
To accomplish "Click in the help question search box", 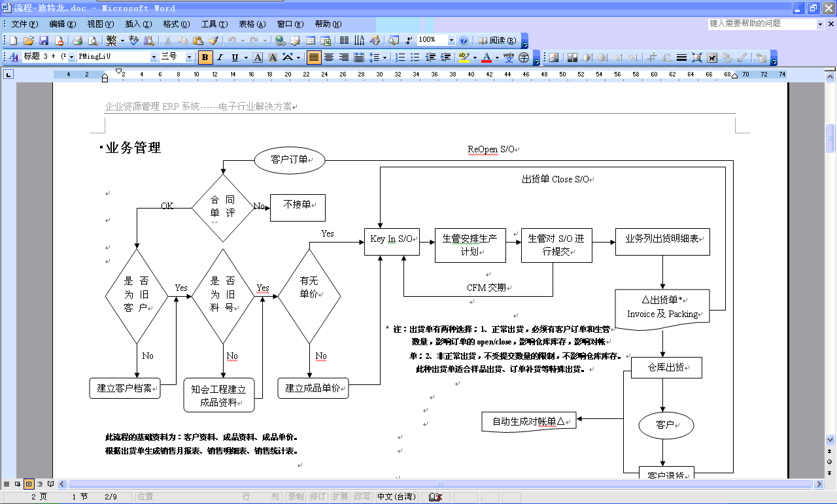I will [762, 24].
